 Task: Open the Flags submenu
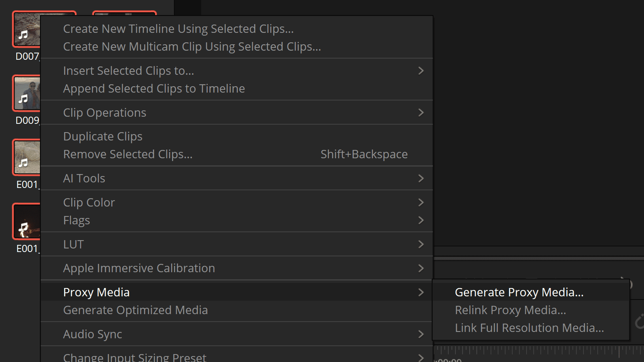click(76, 220)
